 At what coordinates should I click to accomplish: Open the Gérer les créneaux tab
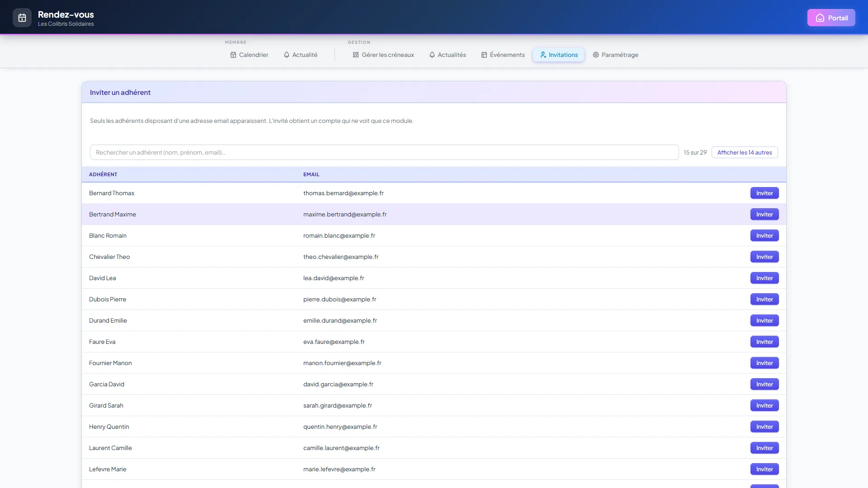tap(383, 55)
